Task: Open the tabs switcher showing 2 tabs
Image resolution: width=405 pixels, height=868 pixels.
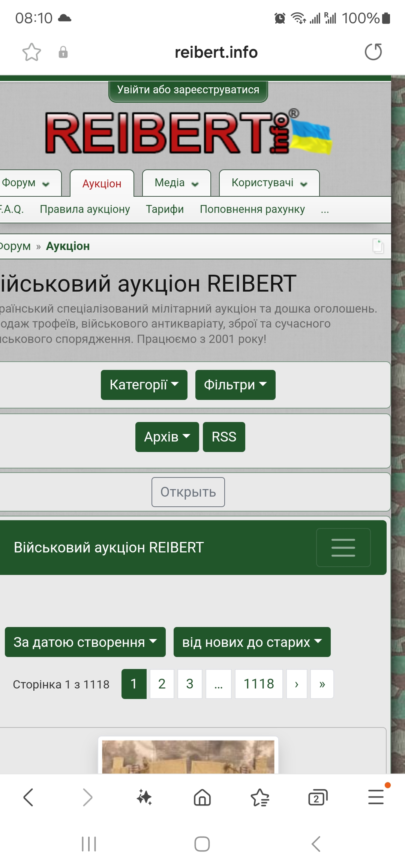Action: 318,797
